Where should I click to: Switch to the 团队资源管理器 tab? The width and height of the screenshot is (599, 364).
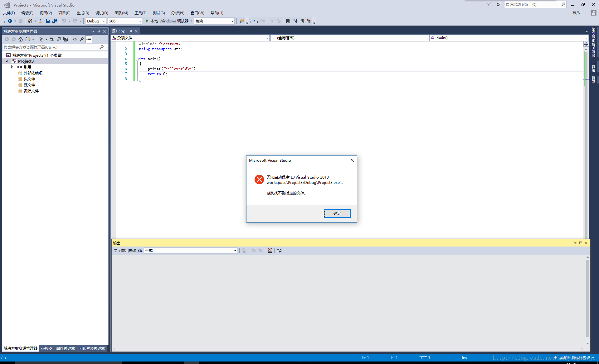92,348
